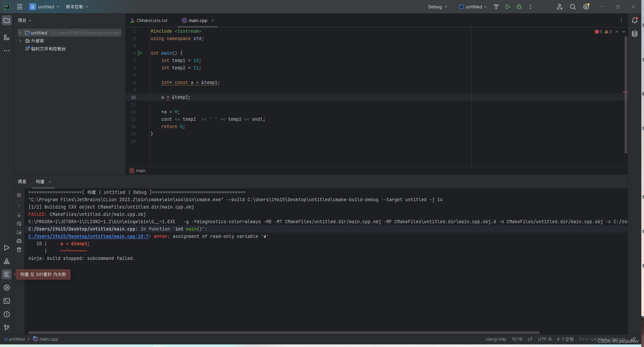Click the build output horizontal scrollbar
The image size is (644, 347).
[x=284, y=333]
